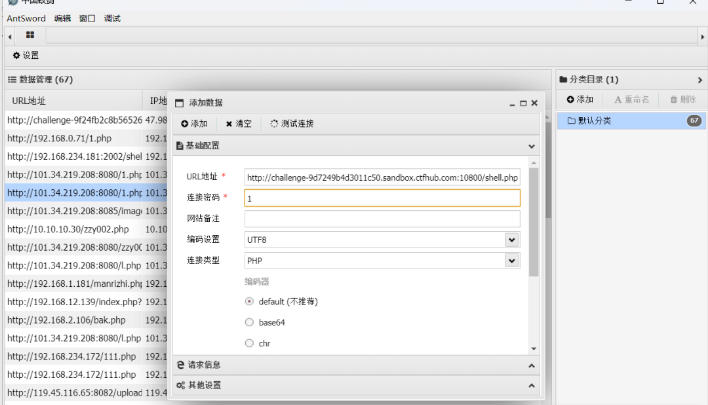Screen dimensions: 708x405
Task: Click the right tab-scroll arrow
Action: pyautogui.click(x=702, y=37)
